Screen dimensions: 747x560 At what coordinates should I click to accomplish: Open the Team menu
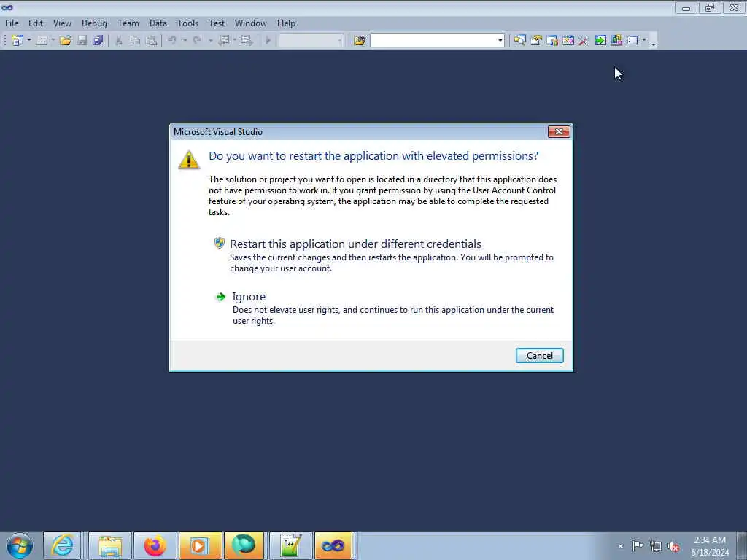pos(128,23)
